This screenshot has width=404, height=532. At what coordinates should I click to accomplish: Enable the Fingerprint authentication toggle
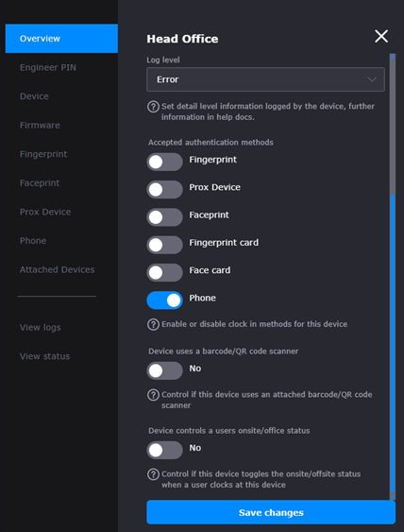(x=165, y=163)
